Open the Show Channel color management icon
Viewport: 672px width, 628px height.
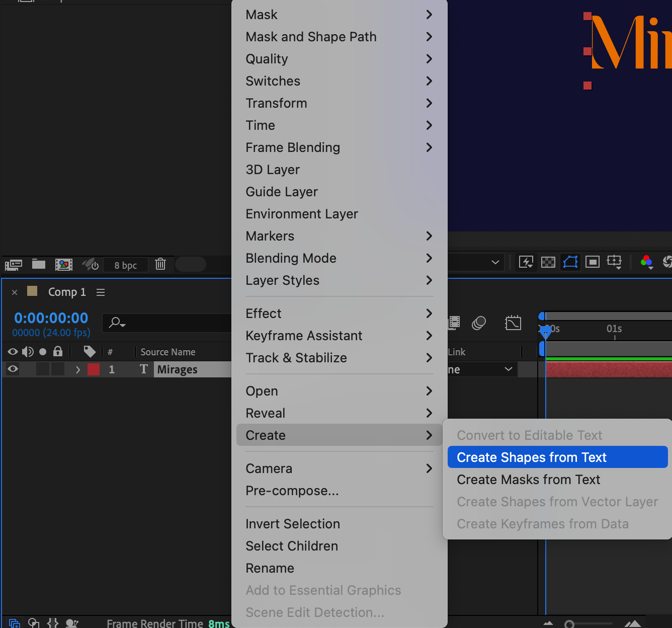[647, 262]
